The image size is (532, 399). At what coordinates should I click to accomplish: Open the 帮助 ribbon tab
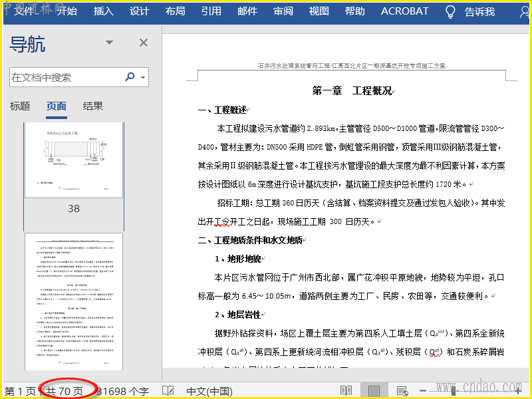pyautogui.click(x=355, y=11)
